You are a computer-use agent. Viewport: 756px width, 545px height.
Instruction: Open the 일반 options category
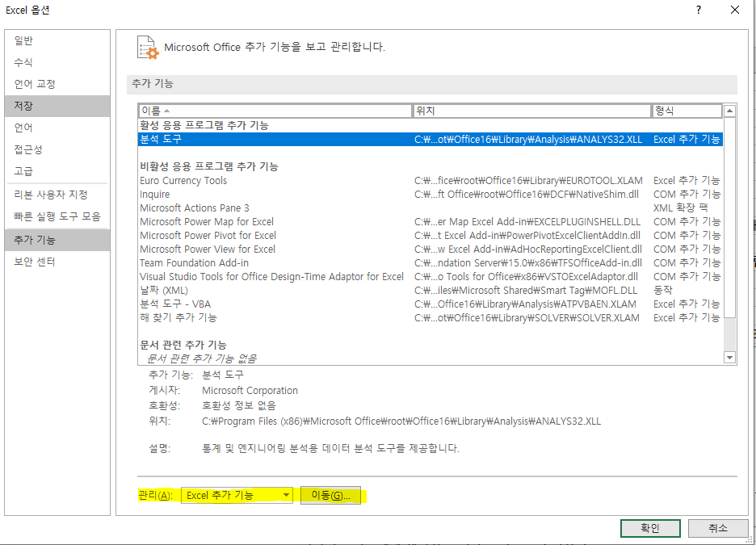pos(57,40)
